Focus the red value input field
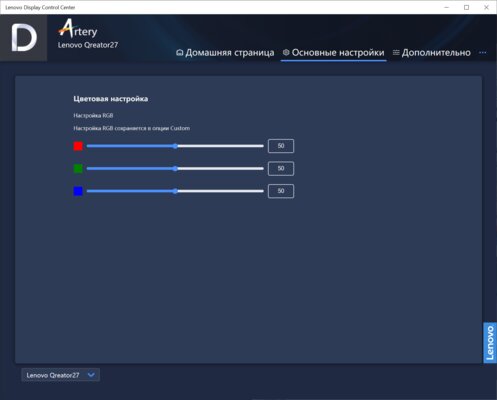Image resolution: width=497 pixels, height=400 pixels. pos(281,146)
